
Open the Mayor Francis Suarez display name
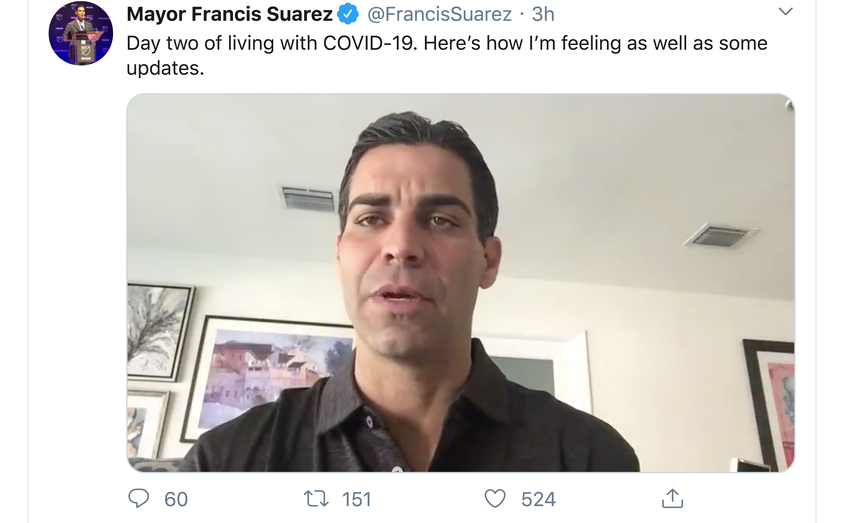click(x=229, y=14)
